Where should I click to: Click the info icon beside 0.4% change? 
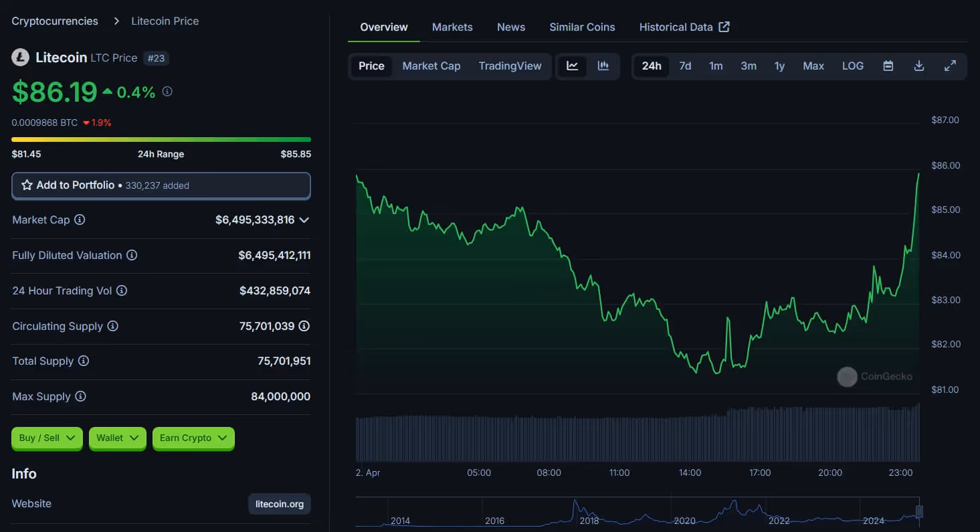tap(167, 91)
